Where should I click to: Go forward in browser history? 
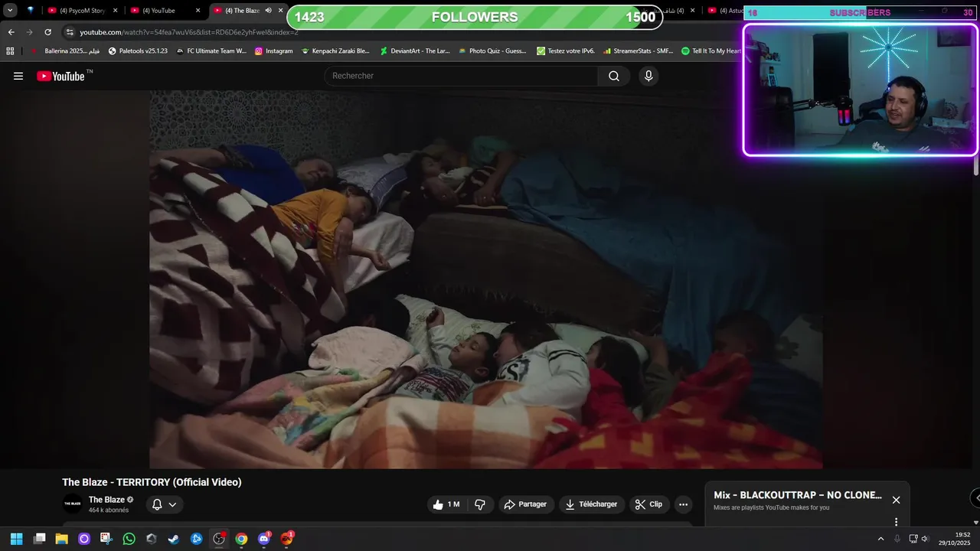(x=29, y=32)
